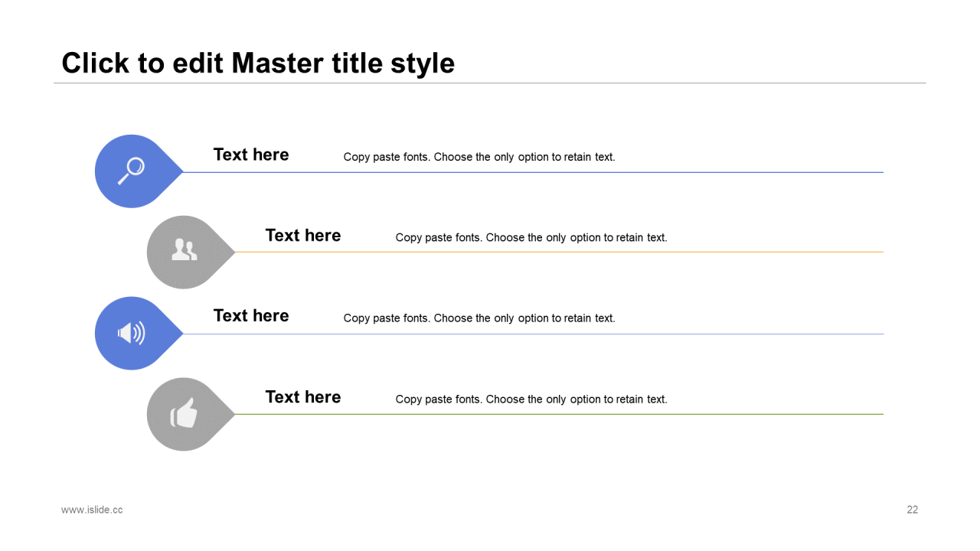
Task: Select "Text here" heading beside the people icon
Action: [303, 236]
